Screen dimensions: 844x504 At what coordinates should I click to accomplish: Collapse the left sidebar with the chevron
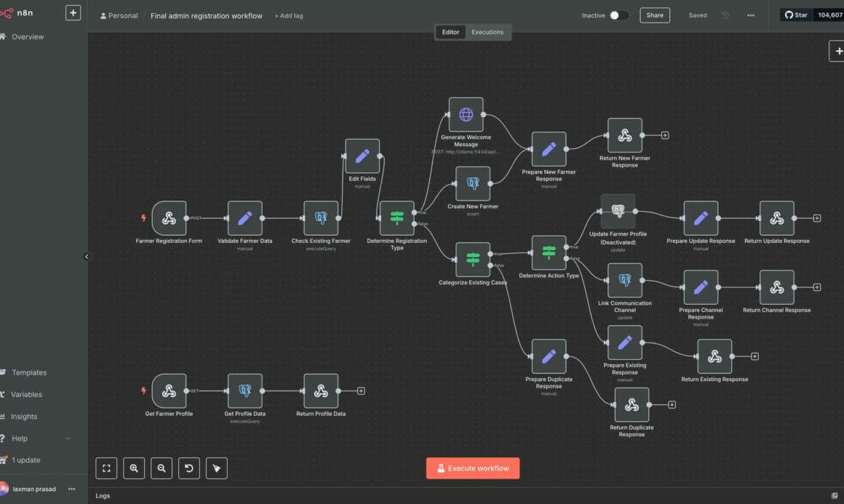tap(87, 257)
